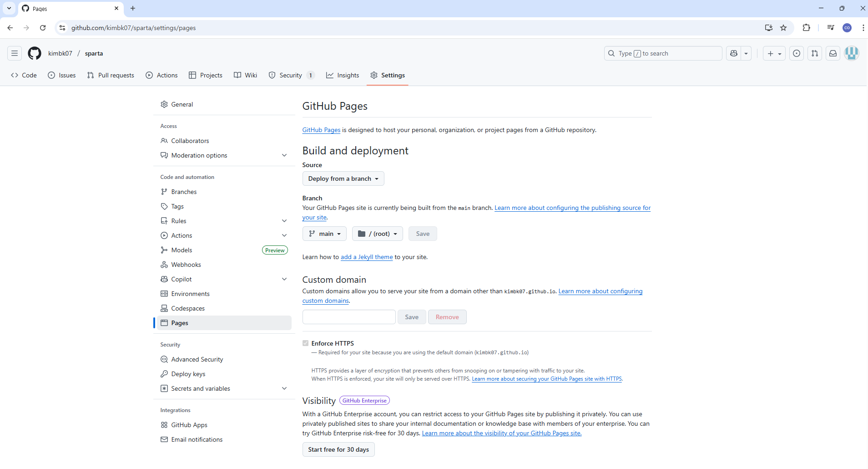Image resolution: width=868 pixels, height=469 pixels.
Task: Click the kimbk07 owner link in header
Action: [x=60, y=53]
